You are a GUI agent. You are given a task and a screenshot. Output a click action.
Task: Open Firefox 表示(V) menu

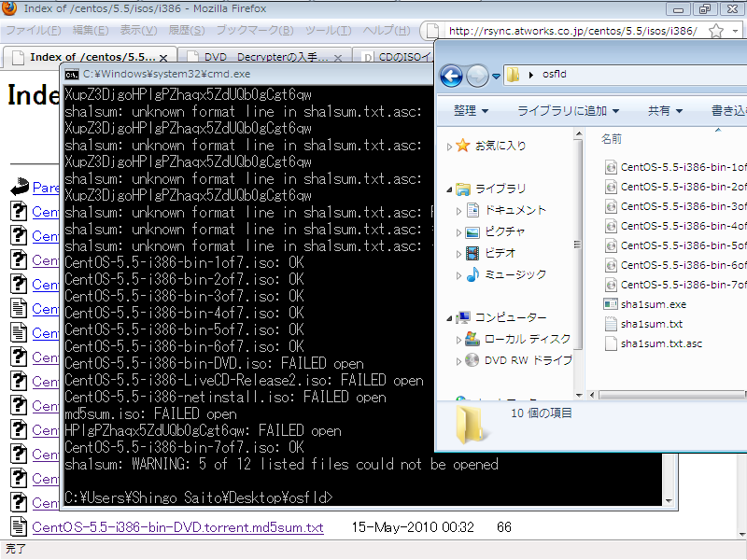(138, 31)
